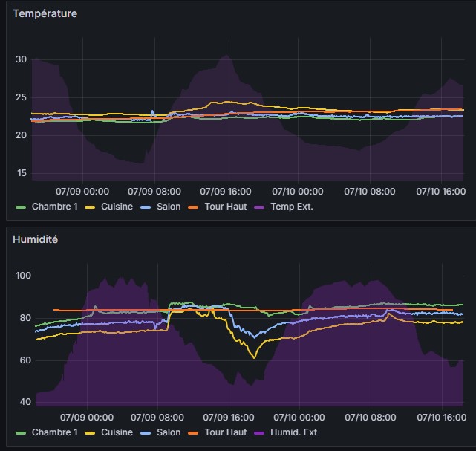Toggle Cuisine series in Humidité legend
This screenshot has height=451, width=476.
coord(117,432)
